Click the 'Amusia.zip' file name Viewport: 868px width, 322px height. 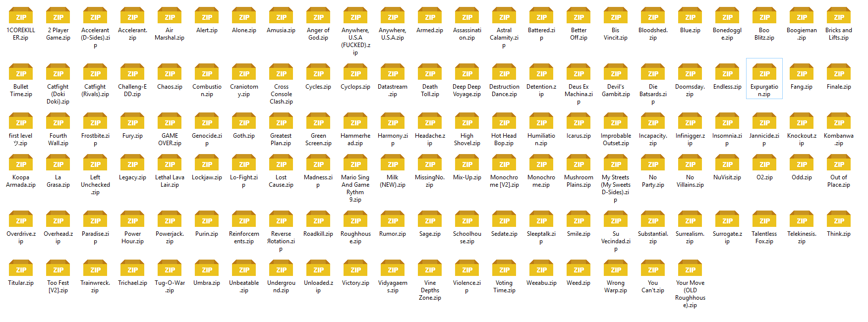(x=281, y=30)
